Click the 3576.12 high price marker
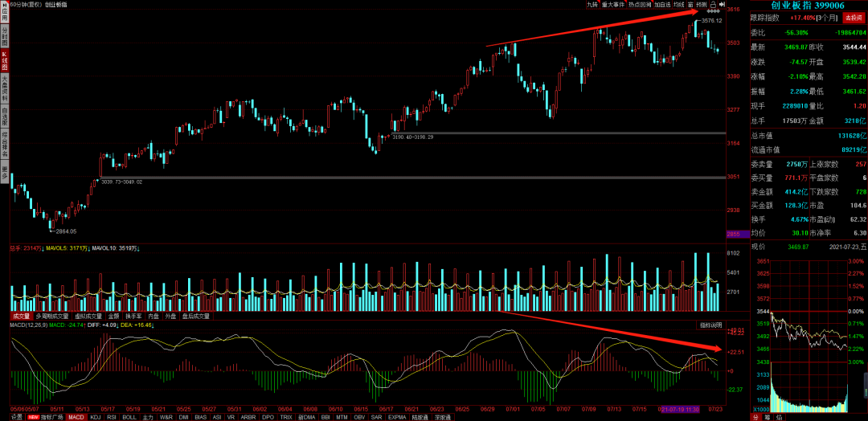This screenshot has height=421, width=868. 712,20
